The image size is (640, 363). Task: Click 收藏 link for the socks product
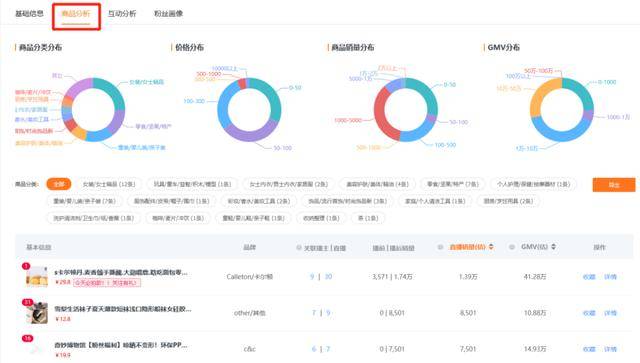(x=589, y=313)
